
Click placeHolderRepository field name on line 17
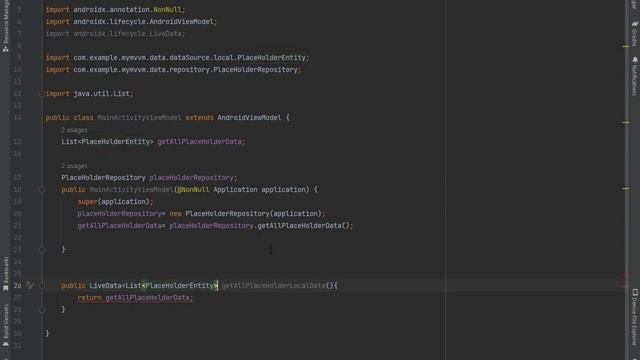click(191, 178)
